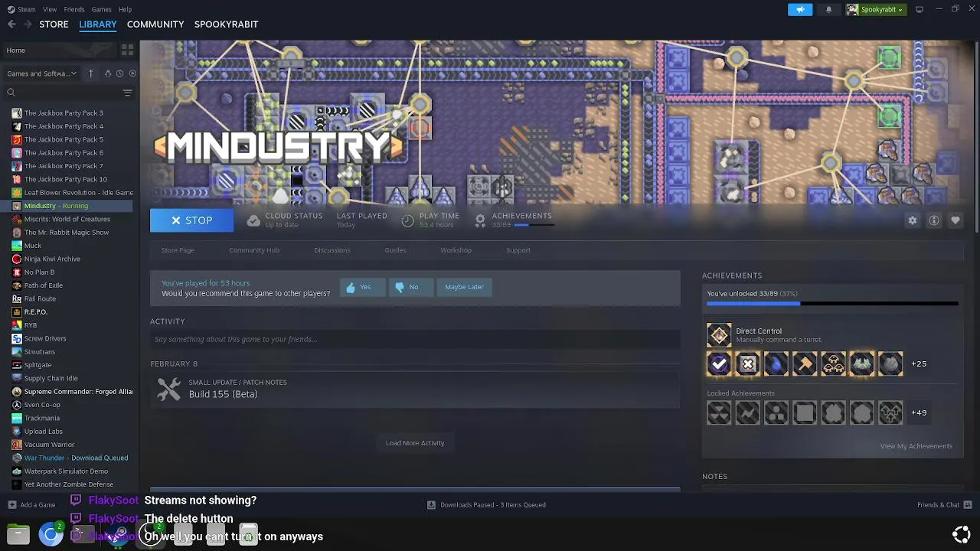Open the Friends menu

(74, 9)
